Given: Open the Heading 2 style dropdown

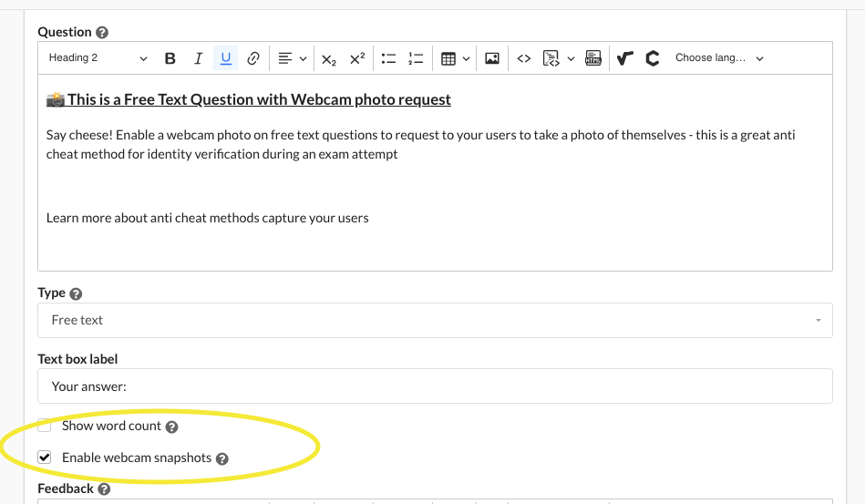Looking at the screenshot, I should click(x=97, y=58).
